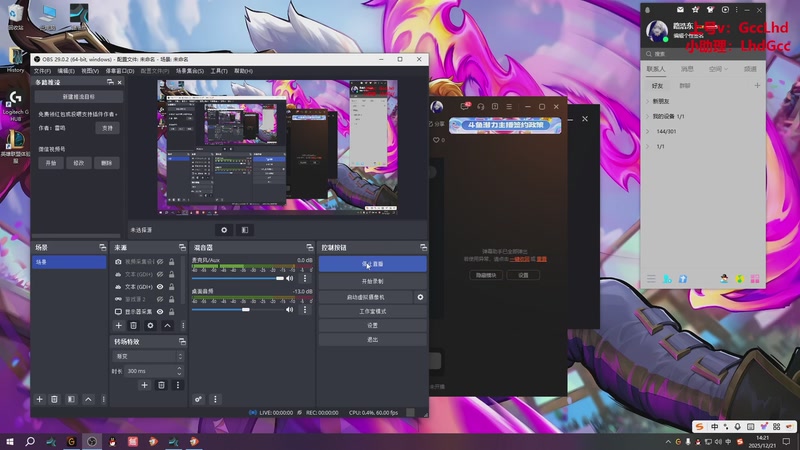Show hidden system tray icons
This screenshot has height=450, width=800.
(x=668, y=441)
